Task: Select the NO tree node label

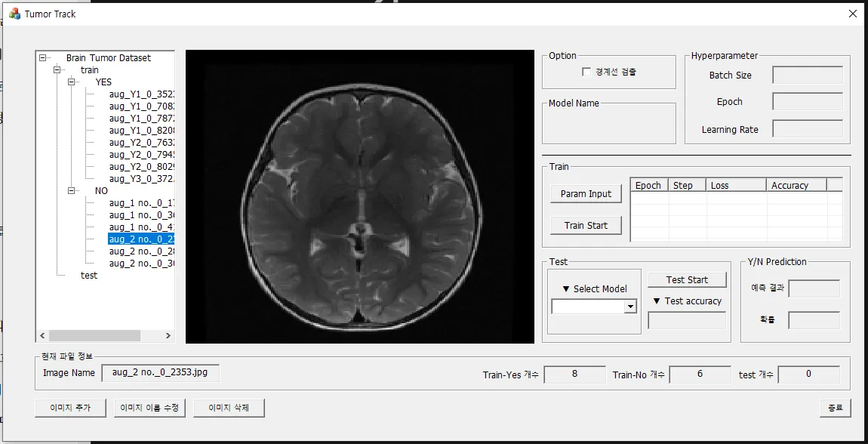Action: pyautogui.click(x=101, y=190)
